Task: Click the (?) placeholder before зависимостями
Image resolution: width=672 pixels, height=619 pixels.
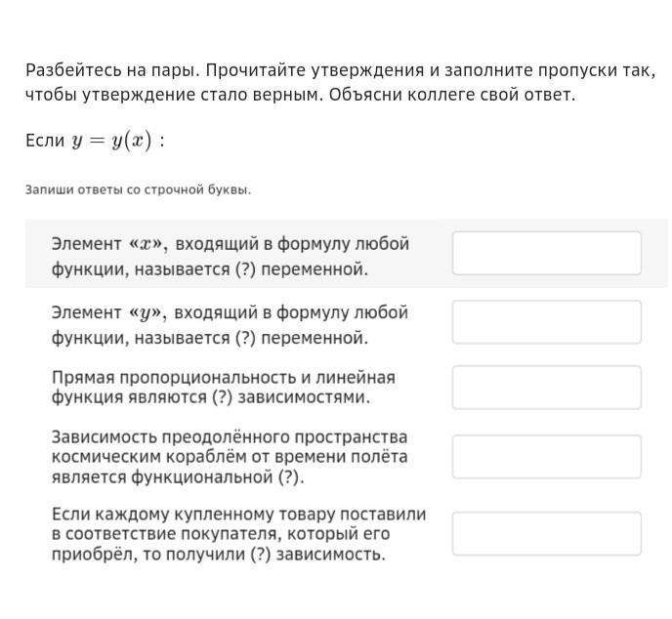Action: pyautogui.click(x=223, y=397)
